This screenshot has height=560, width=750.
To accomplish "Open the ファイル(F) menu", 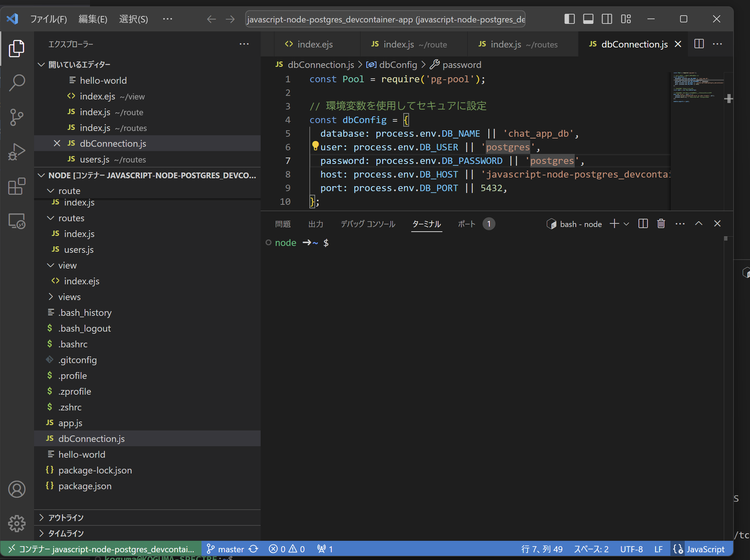I will [48, 19].
